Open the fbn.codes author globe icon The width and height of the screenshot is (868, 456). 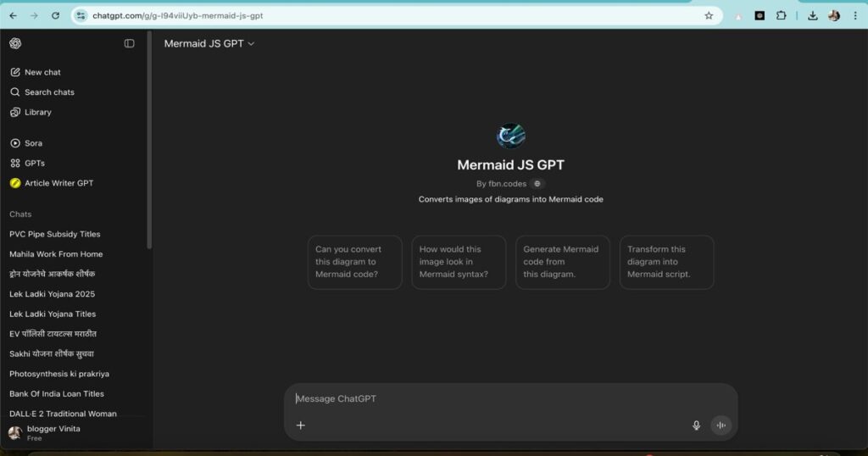coord(537,184)
